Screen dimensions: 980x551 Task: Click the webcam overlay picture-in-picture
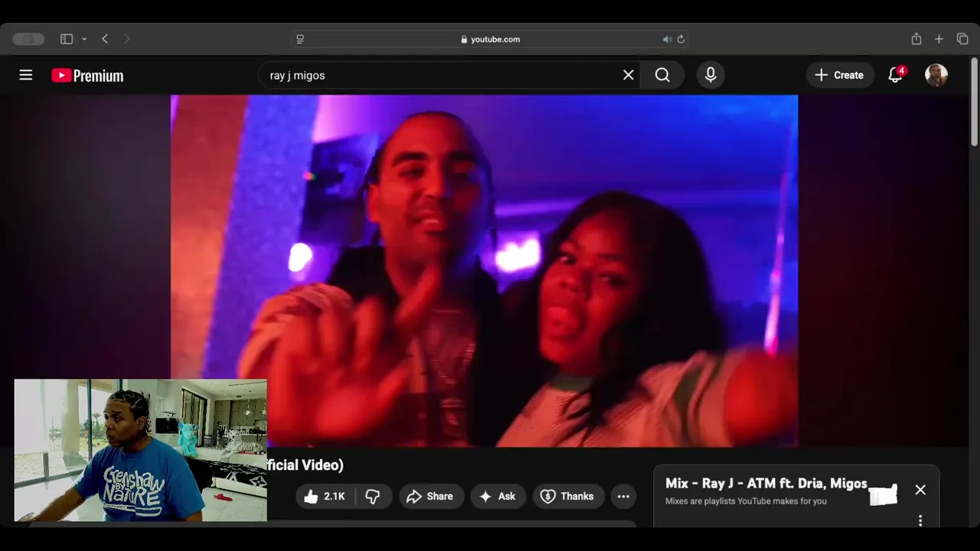(x=140, y=450)
